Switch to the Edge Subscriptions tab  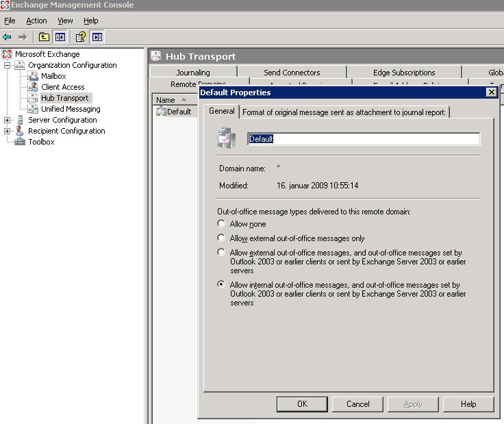tap(404, 73)
